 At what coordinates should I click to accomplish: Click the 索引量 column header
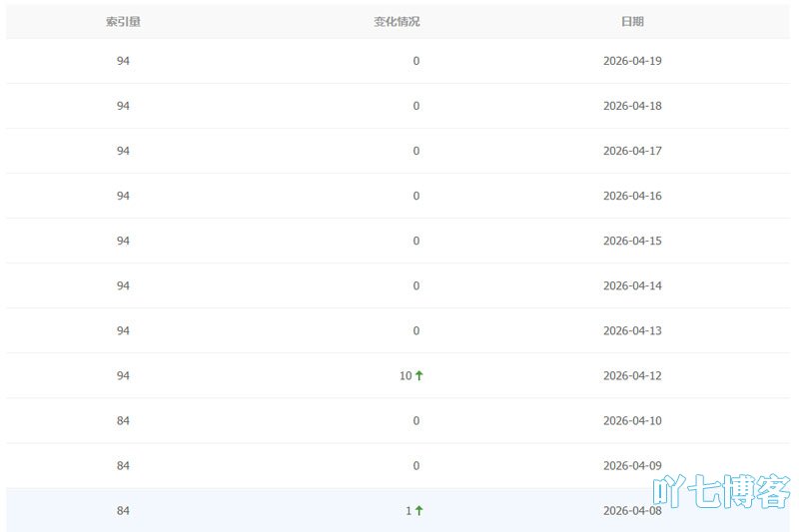pyautogui.click(x=123, y=21)
